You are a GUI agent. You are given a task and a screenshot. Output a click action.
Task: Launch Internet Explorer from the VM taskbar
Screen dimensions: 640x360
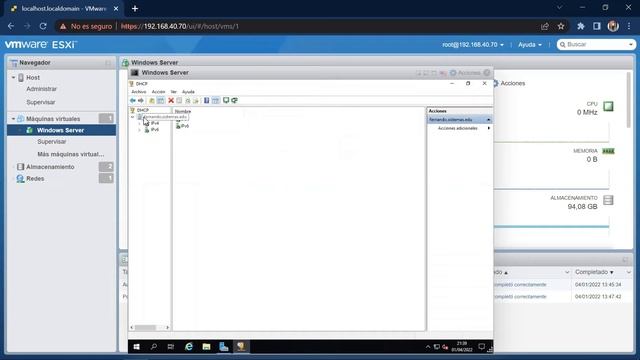189,347
